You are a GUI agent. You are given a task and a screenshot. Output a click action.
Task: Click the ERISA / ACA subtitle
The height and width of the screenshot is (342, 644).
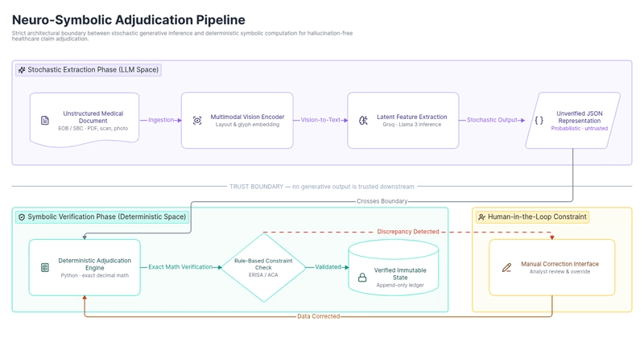[x=263, y=275]
